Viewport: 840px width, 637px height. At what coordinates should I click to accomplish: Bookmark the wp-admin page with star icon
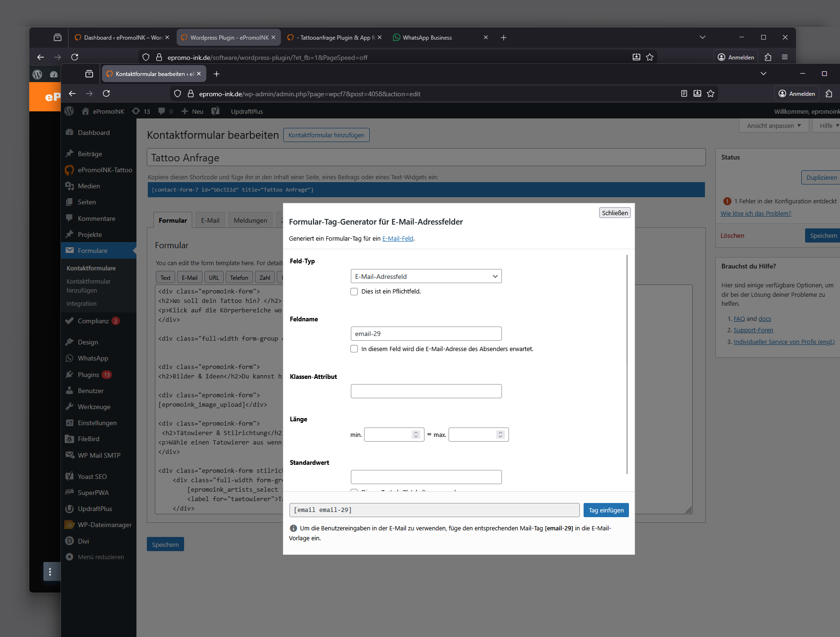[x=711, y=93]
